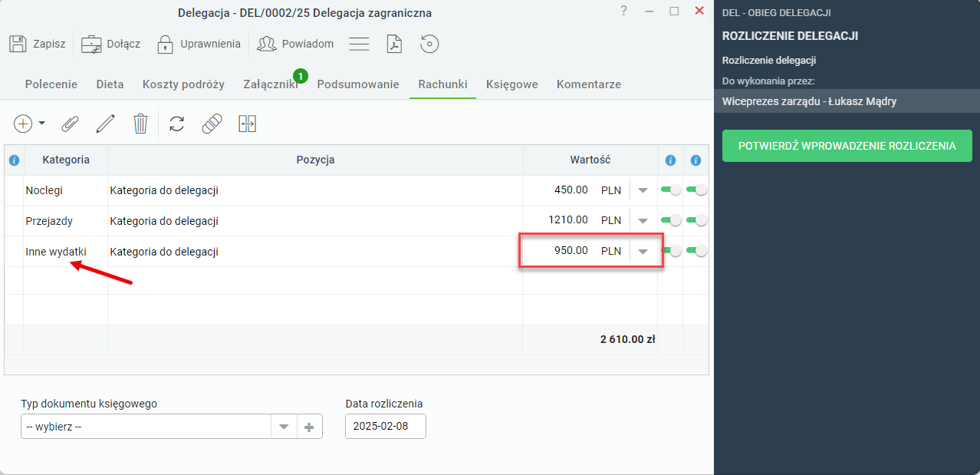Click the Powiadom notify people icon
Image resolution: width=980 pixels, height=475 pixels.
(x=266, y=44)
